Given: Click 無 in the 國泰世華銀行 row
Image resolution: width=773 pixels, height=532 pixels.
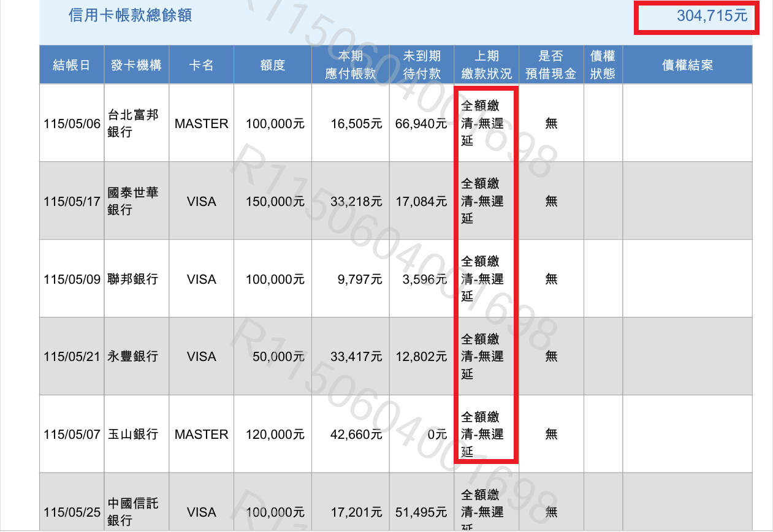Looking at the screenshot, I should pyautogui.click(x=552, y=201).
